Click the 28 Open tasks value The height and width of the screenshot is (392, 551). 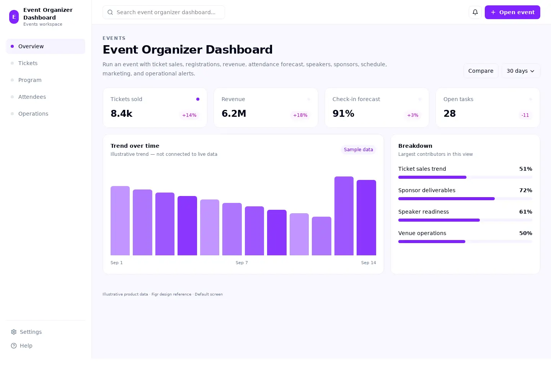point(450,114)
